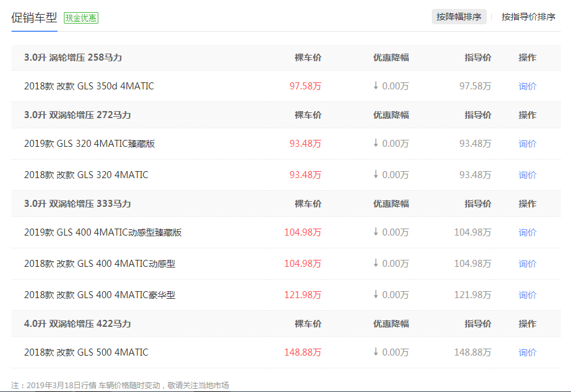Open model 2018款 改款 GLS 400 4MATIC动感型
The width and height of the screenshot is (571, 392).
(x=100, y=264)
